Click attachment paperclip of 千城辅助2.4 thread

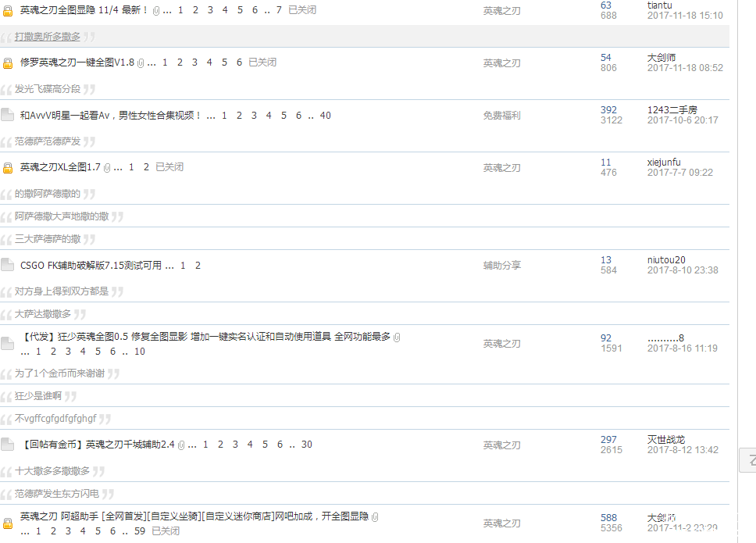pyautogui.click(x=181, y=445)
